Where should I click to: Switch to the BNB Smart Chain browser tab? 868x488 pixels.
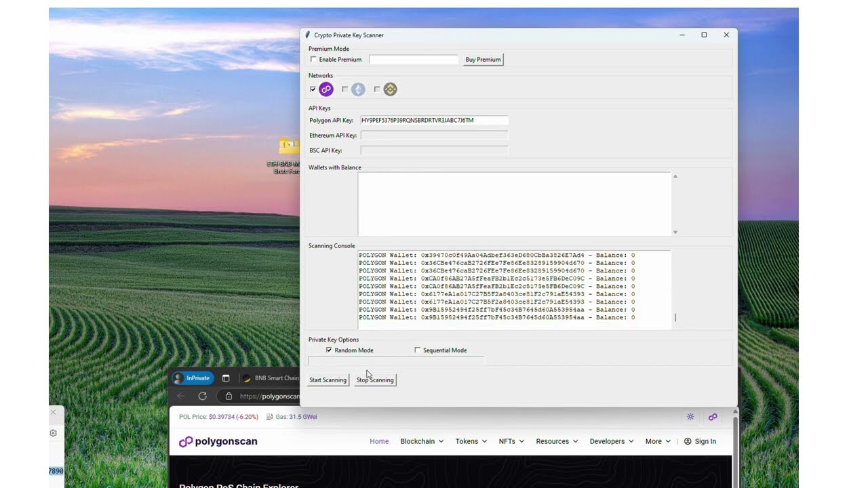pyautogui.click(x=271, y=378)
